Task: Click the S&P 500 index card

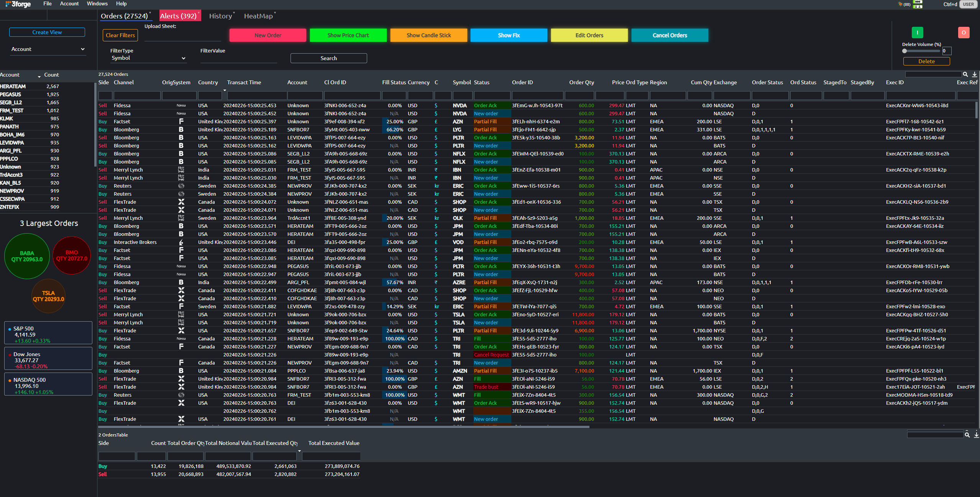Action: 48,333
